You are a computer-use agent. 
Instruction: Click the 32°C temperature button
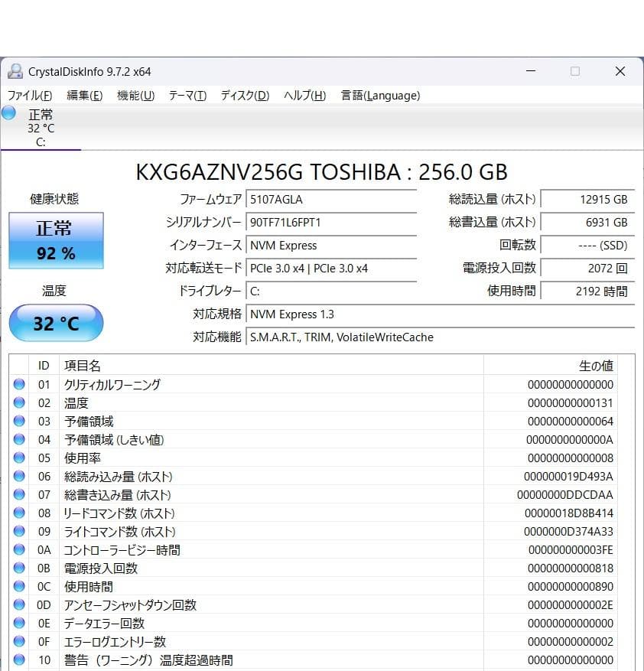[55, 323]
